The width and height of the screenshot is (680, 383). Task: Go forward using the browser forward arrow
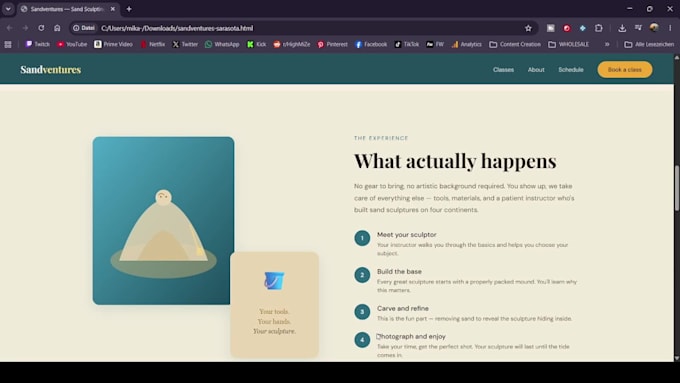pos(25,28)
